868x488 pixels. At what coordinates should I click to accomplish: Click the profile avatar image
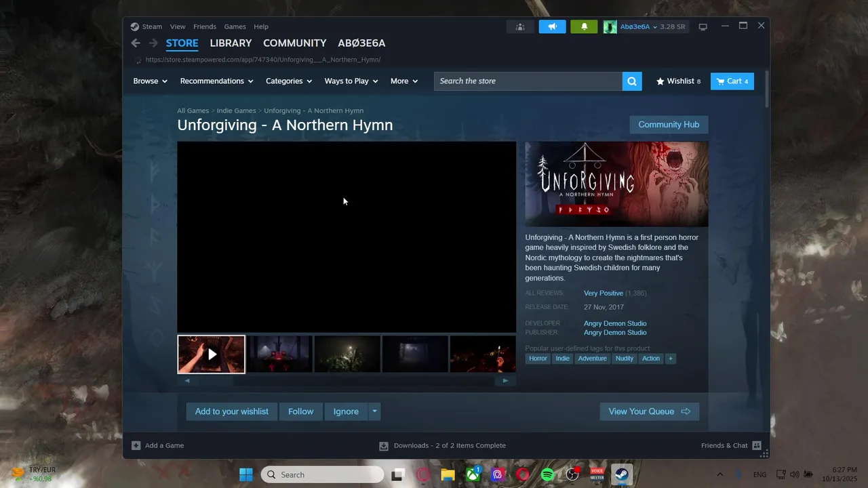610,26
